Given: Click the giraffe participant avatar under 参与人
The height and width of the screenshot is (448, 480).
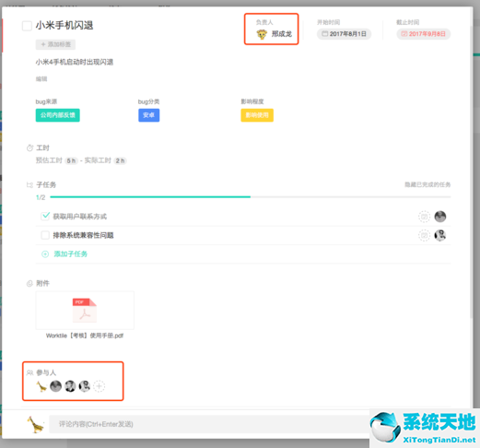Looking at the screenshot, I should (x=41, y=386).
